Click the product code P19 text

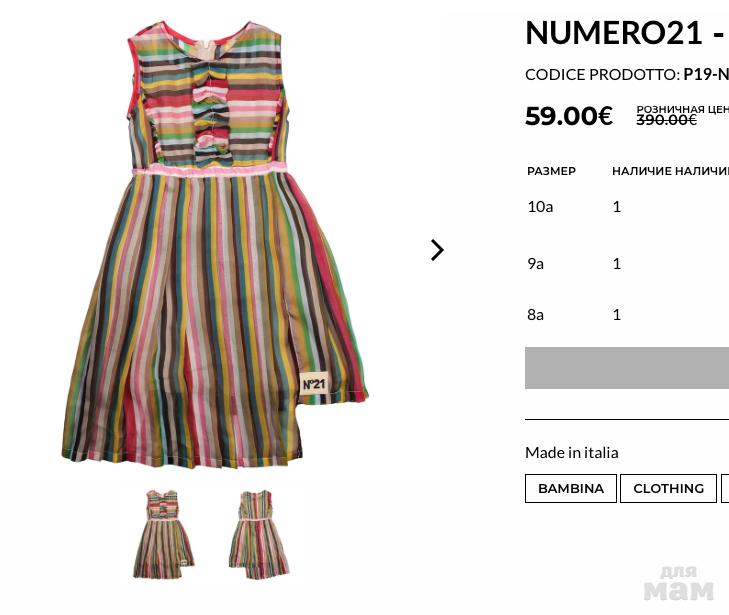706,75
